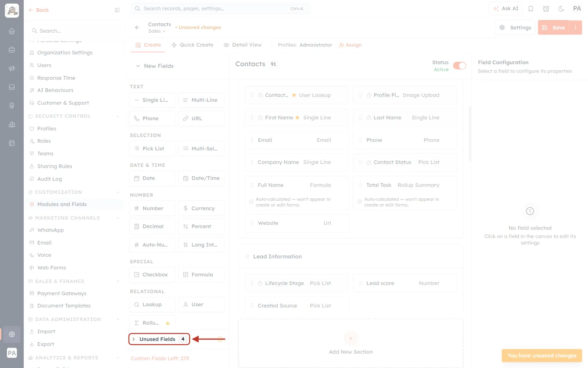Collapse the Customization group
The image size is (588, 368).
(118, 192)
